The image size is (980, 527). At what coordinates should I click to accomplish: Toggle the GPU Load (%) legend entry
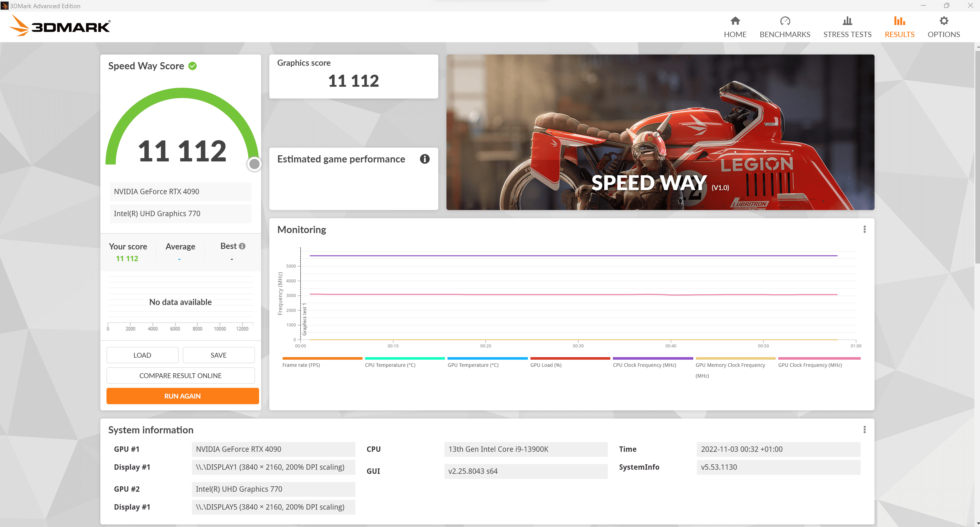[x=546, y=365]
